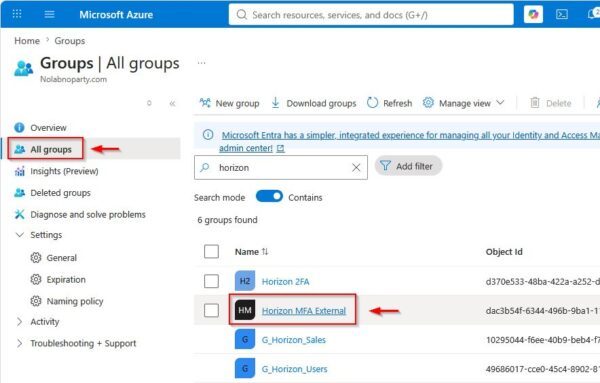Image resolution: width=600 pixels, height=383 pixels.
Task: Click the Add filter funnel icon
Action: 385,166
